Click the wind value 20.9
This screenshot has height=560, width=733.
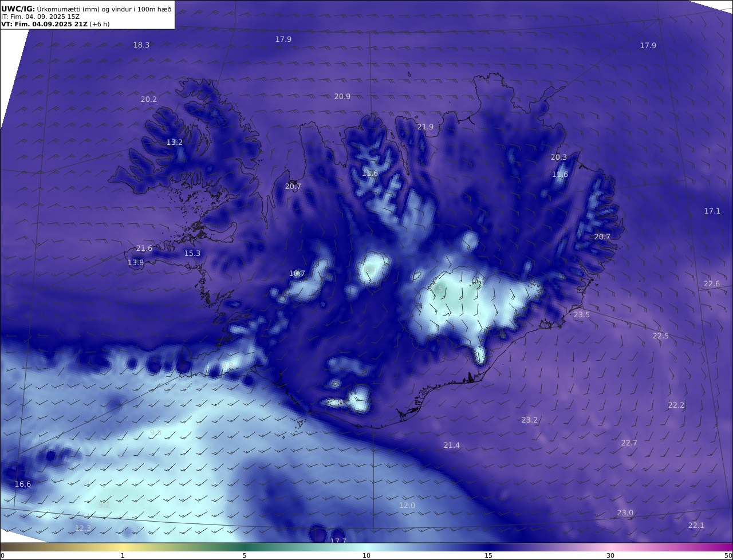pos(342,96)
